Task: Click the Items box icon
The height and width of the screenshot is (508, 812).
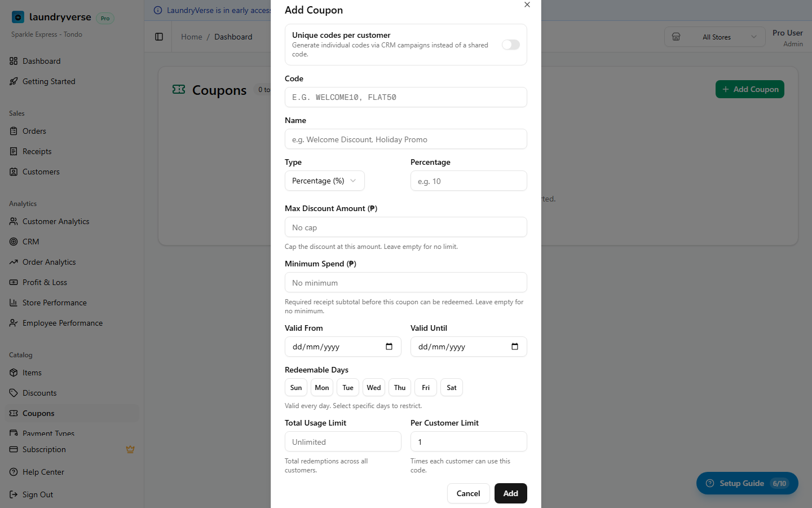Action: click(14, 373)
